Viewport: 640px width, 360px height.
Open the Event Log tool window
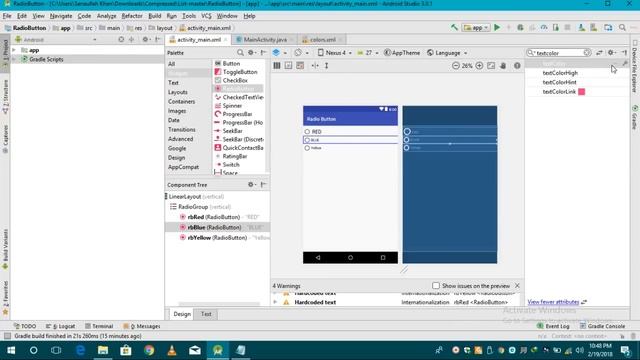553,326
